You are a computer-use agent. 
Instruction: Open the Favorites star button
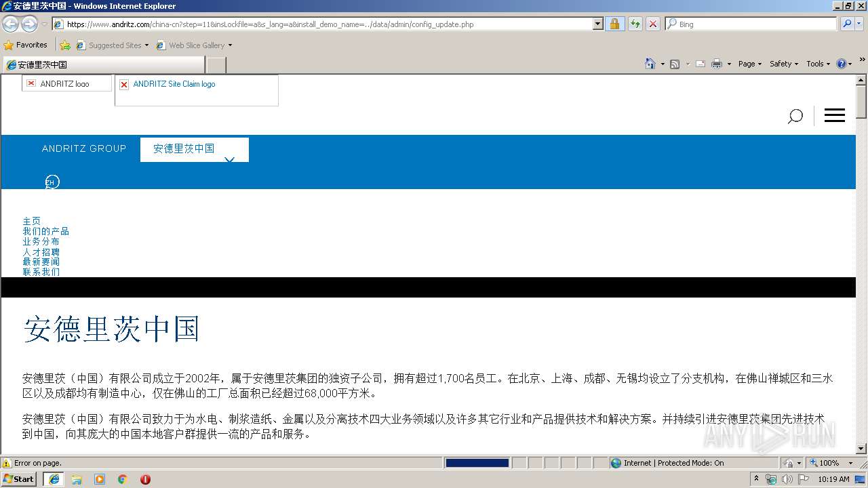26,45
